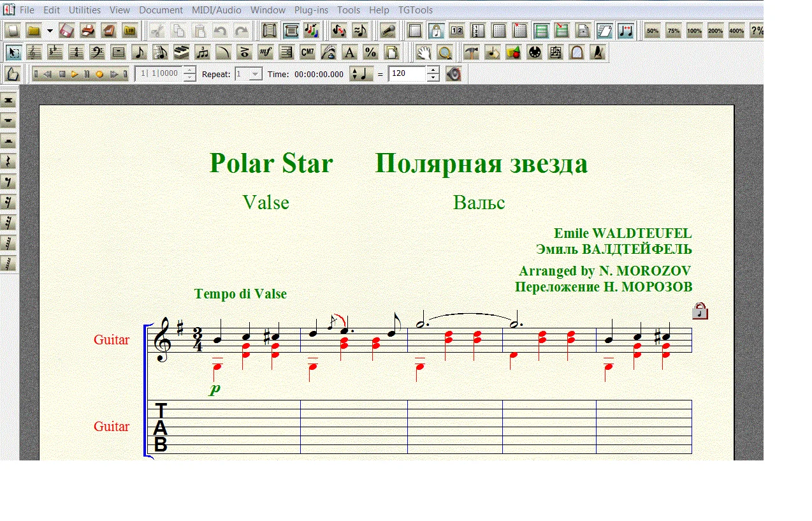This screenshot has width=812, height=521.
Task: Set zoom to 200%
Action: (715, 30)
